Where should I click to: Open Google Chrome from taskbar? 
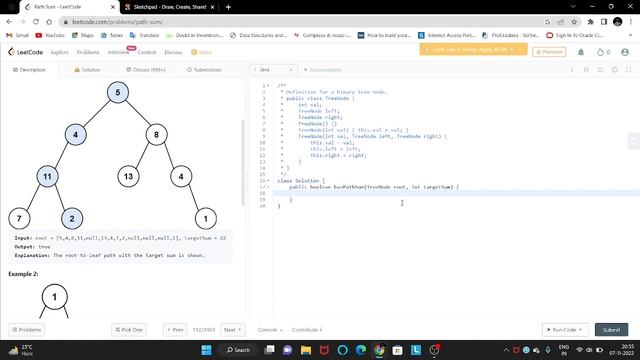[379, 350]
